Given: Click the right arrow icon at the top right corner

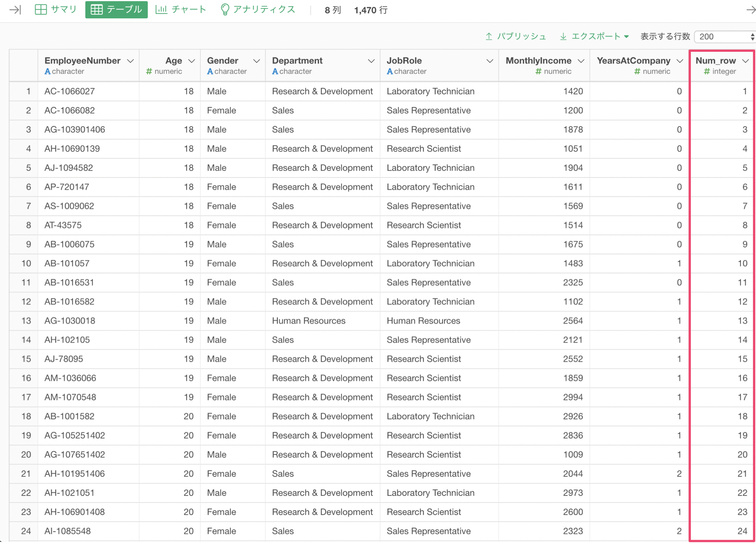Looking at the screenshot, I should [751, 10].
